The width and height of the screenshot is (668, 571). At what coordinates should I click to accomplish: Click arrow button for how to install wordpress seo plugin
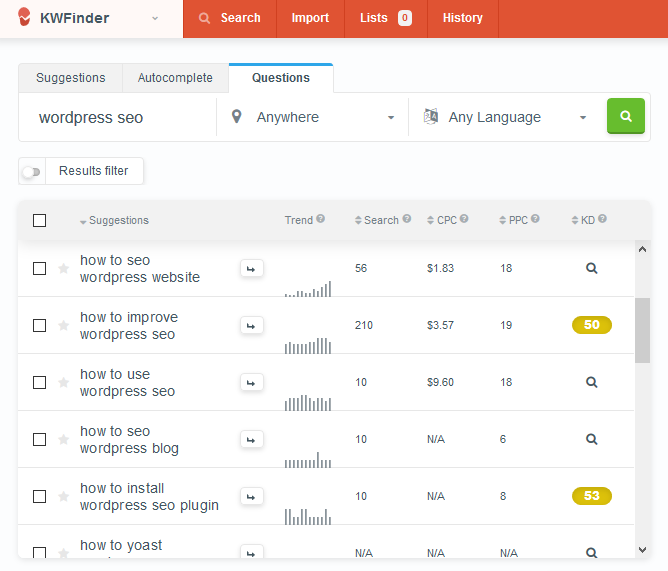[251, 496]
